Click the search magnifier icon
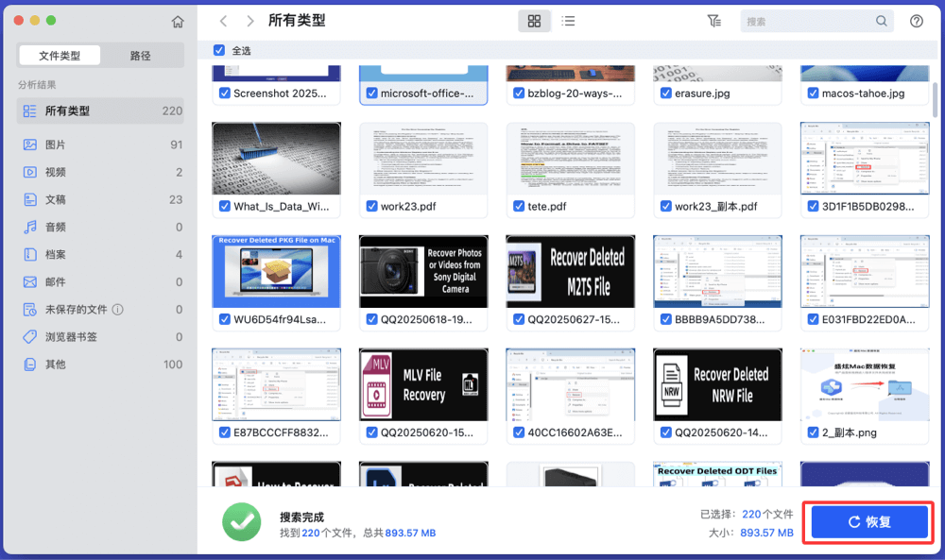The width and height of the screenshot is (945, 560). (881, 21)
